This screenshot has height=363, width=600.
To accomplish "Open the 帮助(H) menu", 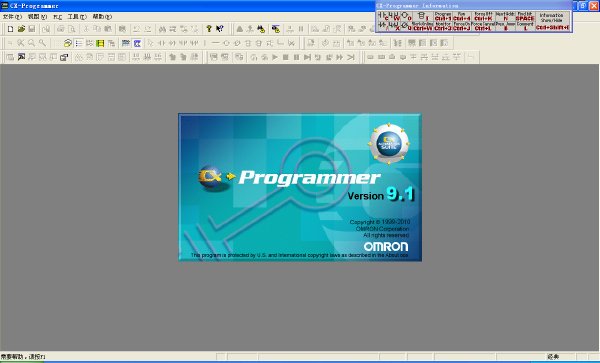I will click(x=102, y=17).
